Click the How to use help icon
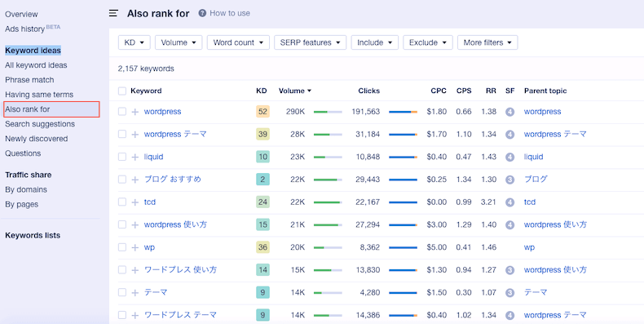 click(x=202, y=13)
